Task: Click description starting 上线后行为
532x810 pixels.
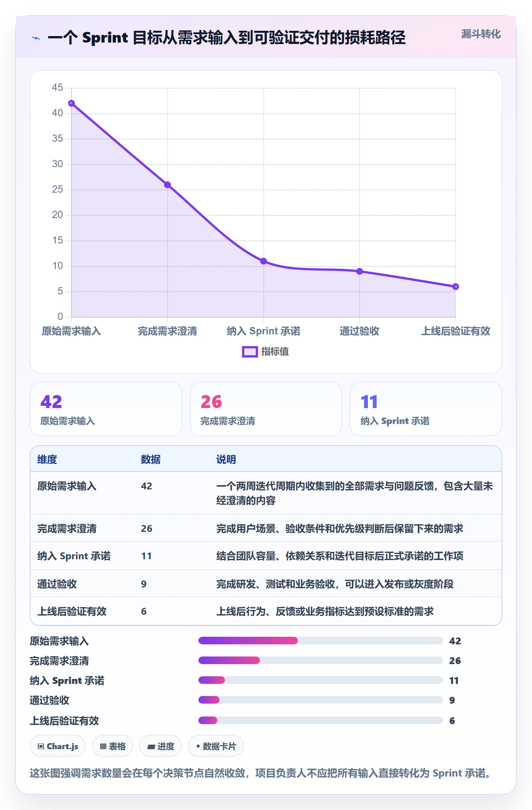Action: coord(325,611)
